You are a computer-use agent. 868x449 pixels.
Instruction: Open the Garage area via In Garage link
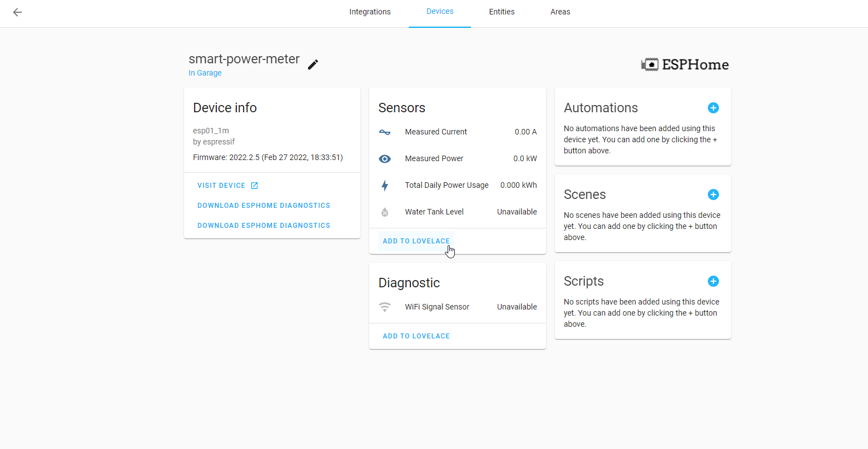205,73
